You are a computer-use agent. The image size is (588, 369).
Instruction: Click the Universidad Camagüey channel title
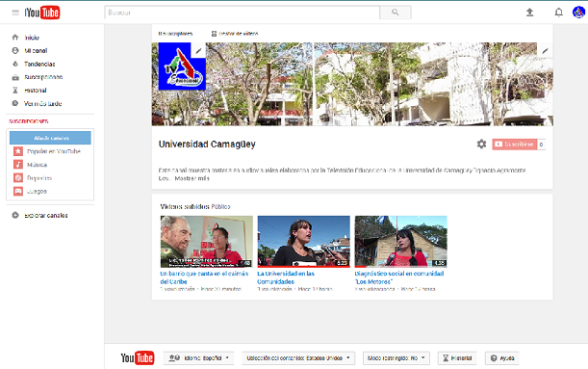(x=207, y=145)
